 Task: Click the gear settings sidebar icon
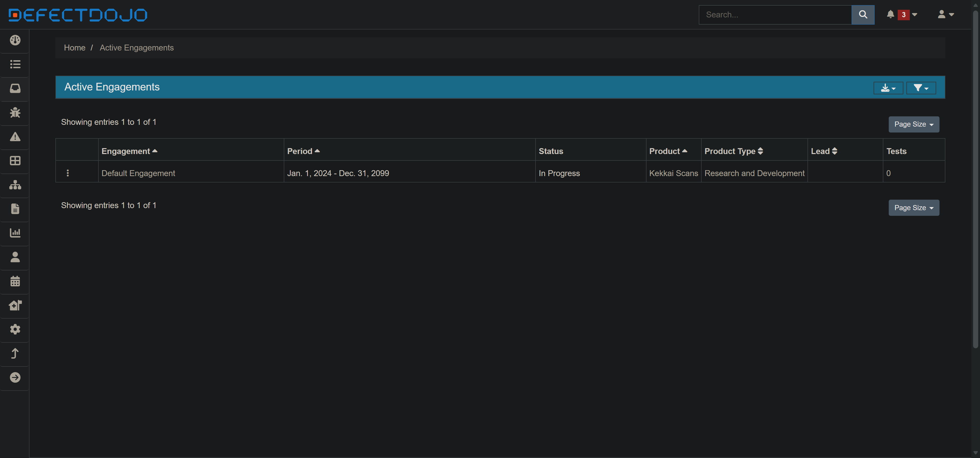[x=15, y=329]
